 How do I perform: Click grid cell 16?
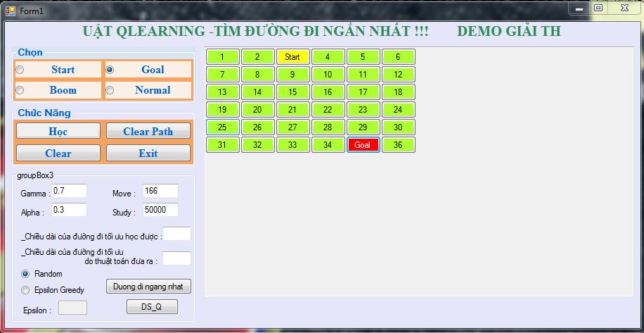[x=328, y=92]
